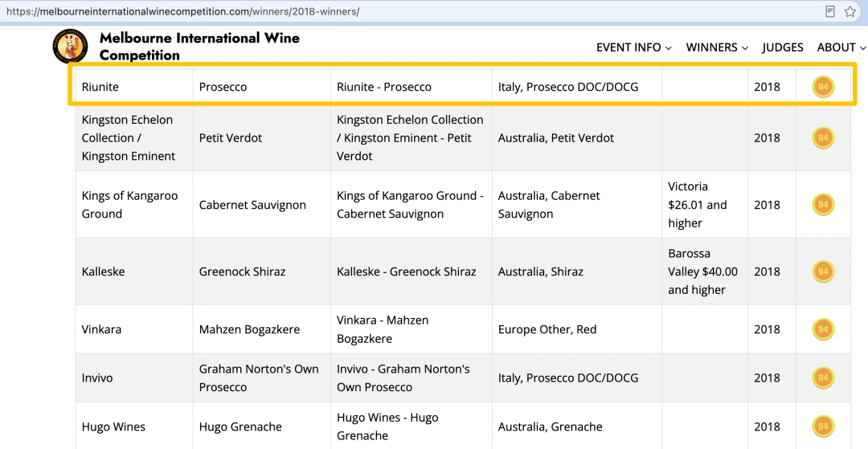Select the Cabernet Sauvignon wine cell
This screenshot has width=868, height=449.
coord(261,205)
